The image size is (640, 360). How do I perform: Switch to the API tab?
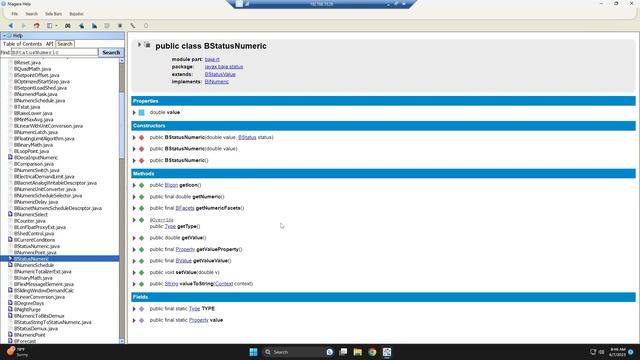click(49, 44)
